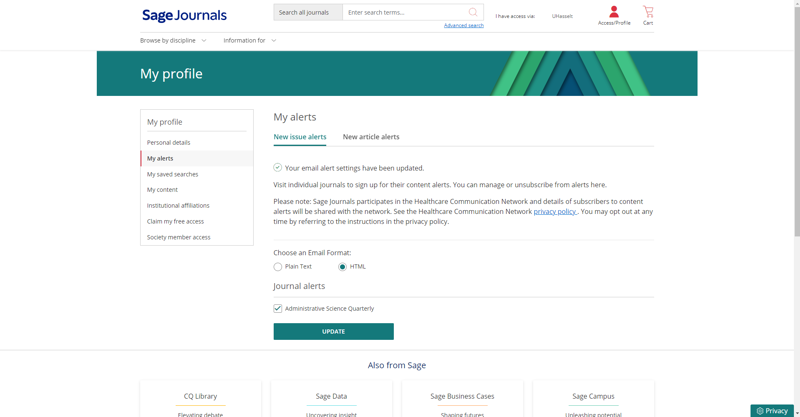Viewport: 800px width, 417px height.
Task: Uncheck Administrative Science Quarterly alert checkbox
Action: (x=278, y=309)
